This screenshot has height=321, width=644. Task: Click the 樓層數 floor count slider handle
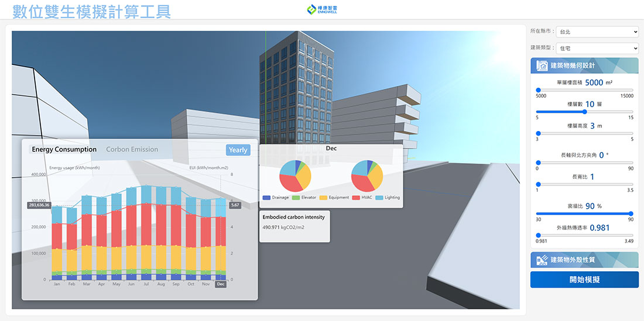tap(584, 112)
